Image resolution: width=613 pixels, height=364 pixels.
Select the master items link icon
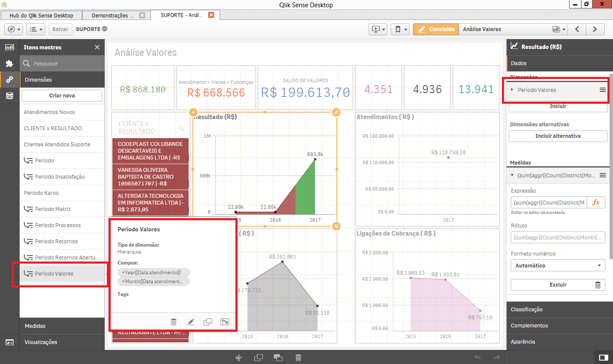coord(9,80)
